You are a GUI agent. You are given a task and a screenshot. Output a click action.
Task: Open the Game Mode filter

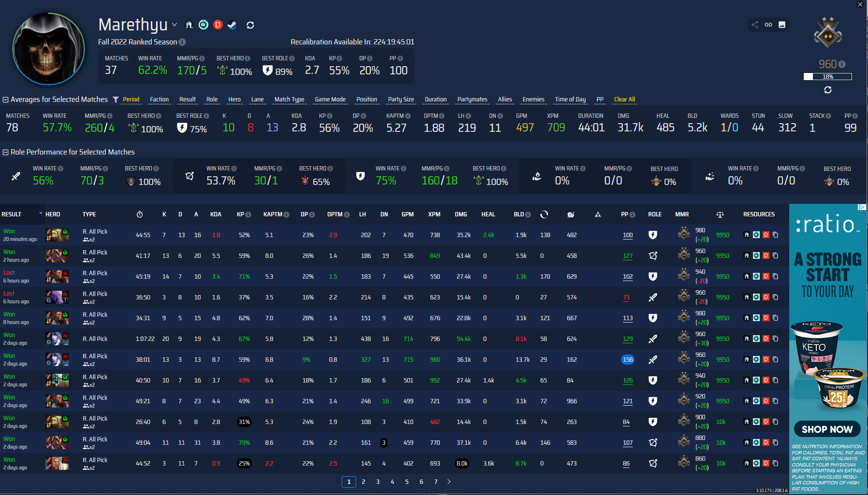(x=330, y=99)
